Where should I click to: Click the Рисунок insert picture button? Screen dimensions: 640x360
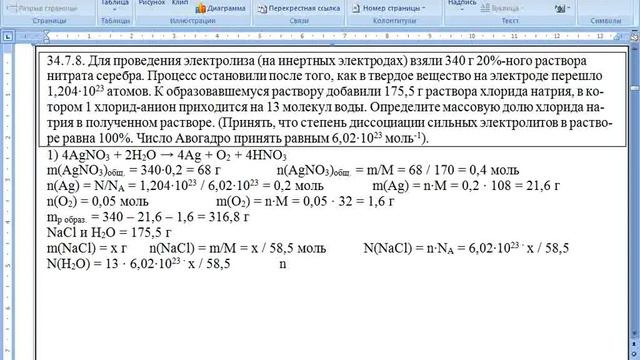click(152, 3)
